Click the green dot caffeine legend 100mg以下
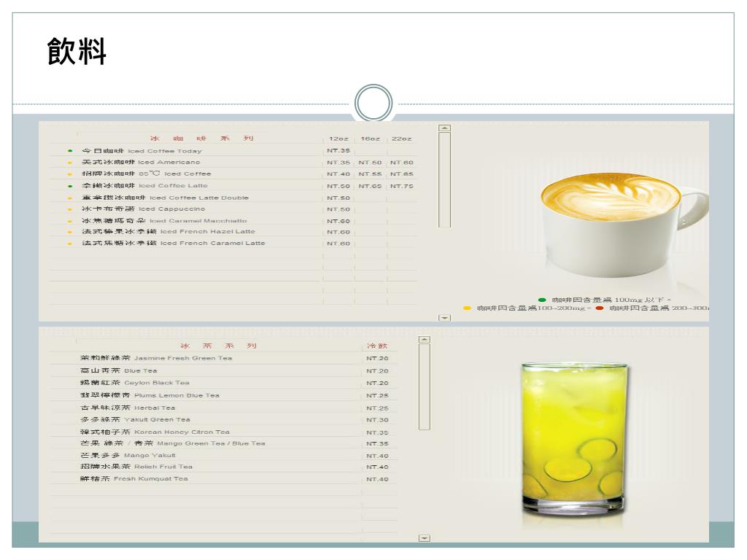This screenshot has height=560, width=747. pos(605,300)
